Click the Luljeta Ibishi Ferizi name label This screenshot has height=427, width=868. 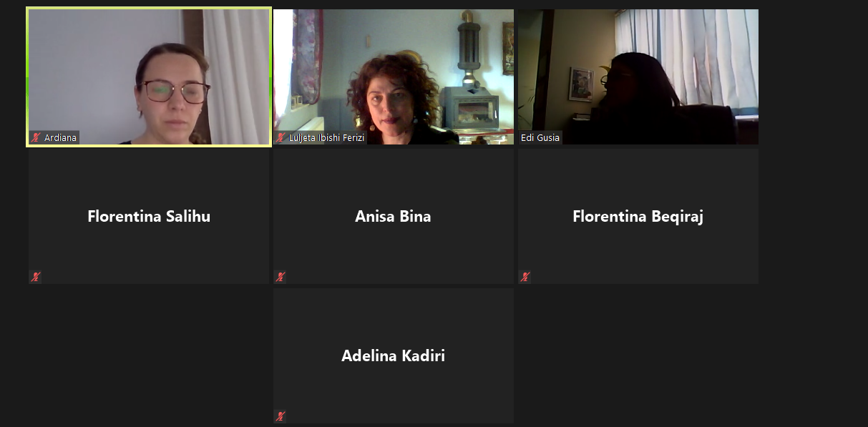pos(326,138)
